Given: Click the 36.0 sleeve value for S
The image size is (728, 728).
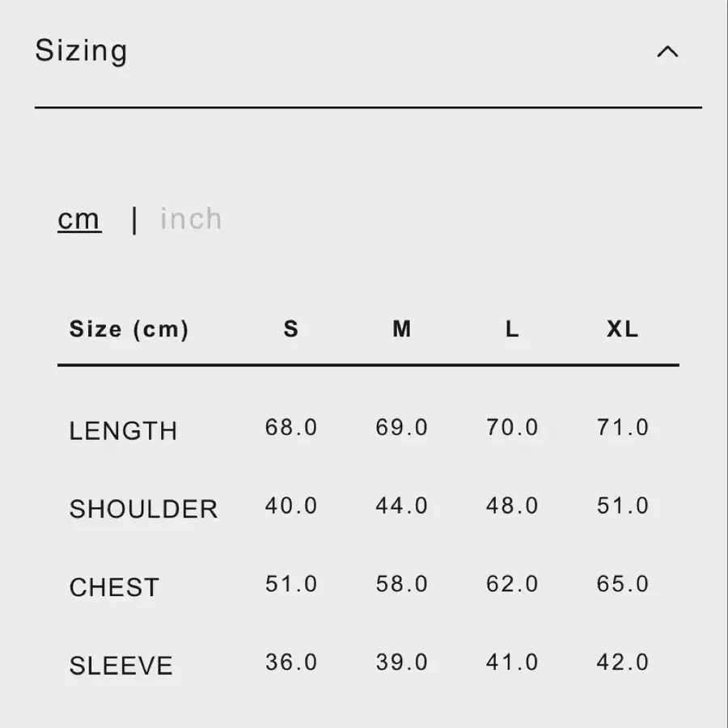Looking at the screenshot, I should pyautogui.click(x=291, y=662).
